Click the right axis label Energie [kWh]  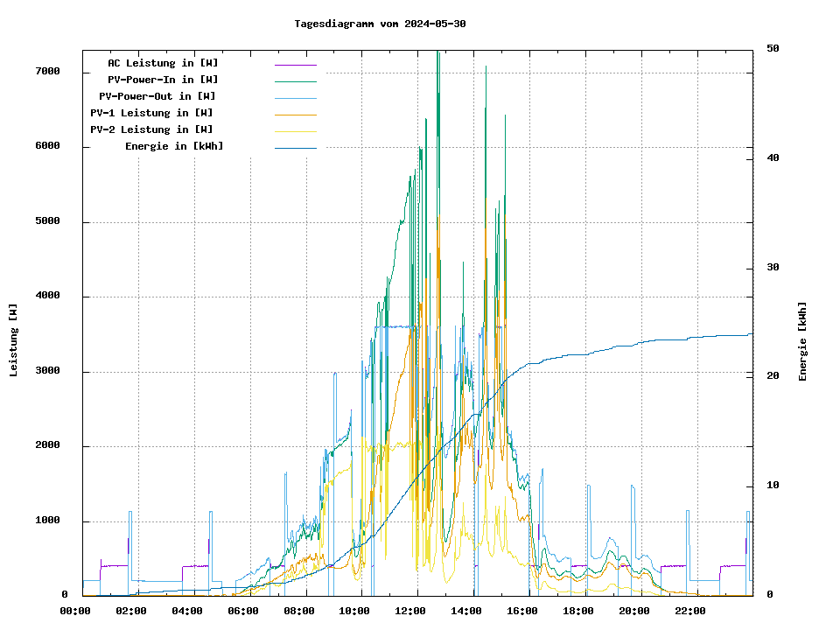(802, 341)
